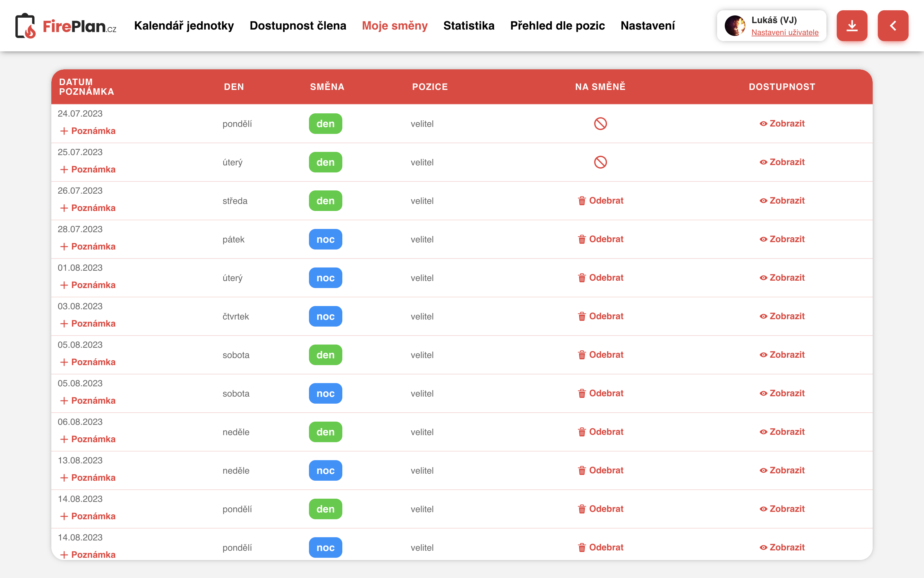Remove shift Odebrat for 28.07.2023
The height and width of the screenshot is (578, 924).
tap(600, 239)
